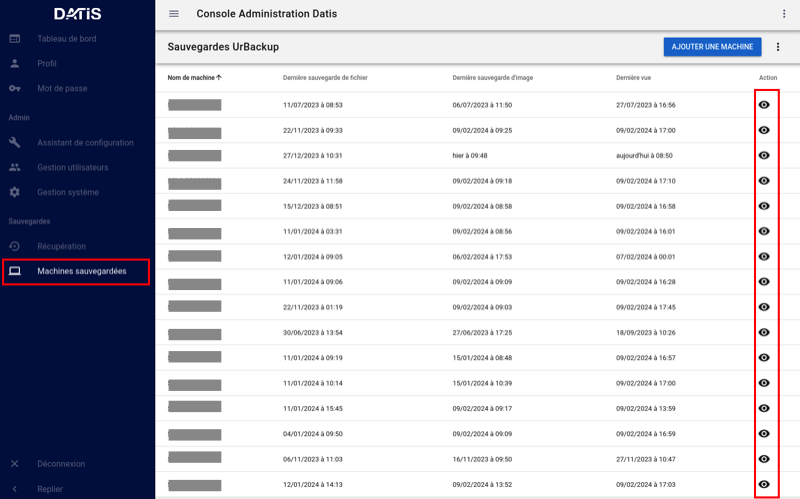
Task: Click the DATIS logo
Action: point(78,14)
